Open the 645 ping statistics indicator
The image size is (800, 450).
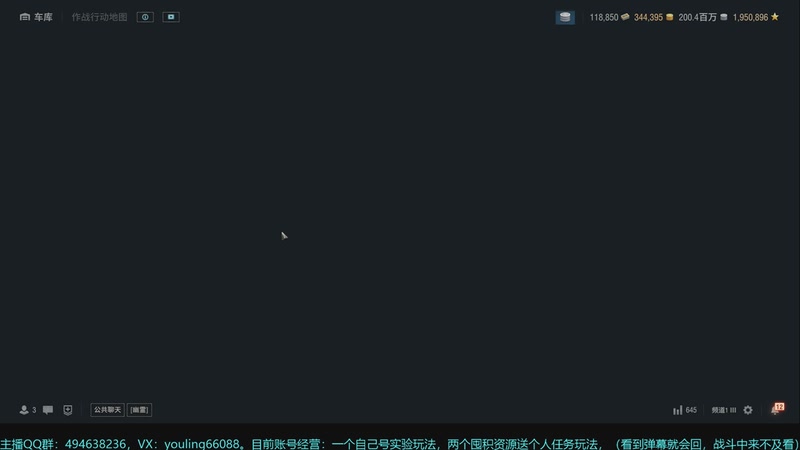(x=685, y=410)
